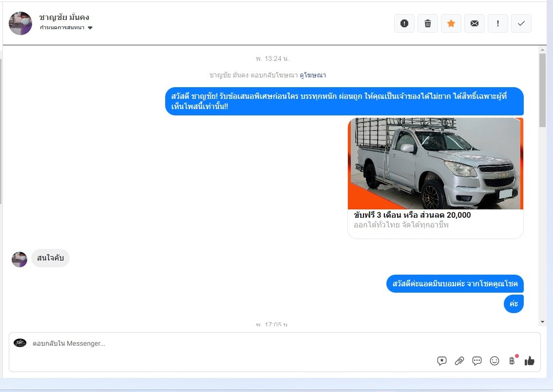
Task: Mark the conversation done with the checkmark
Action: click(521, 23)
